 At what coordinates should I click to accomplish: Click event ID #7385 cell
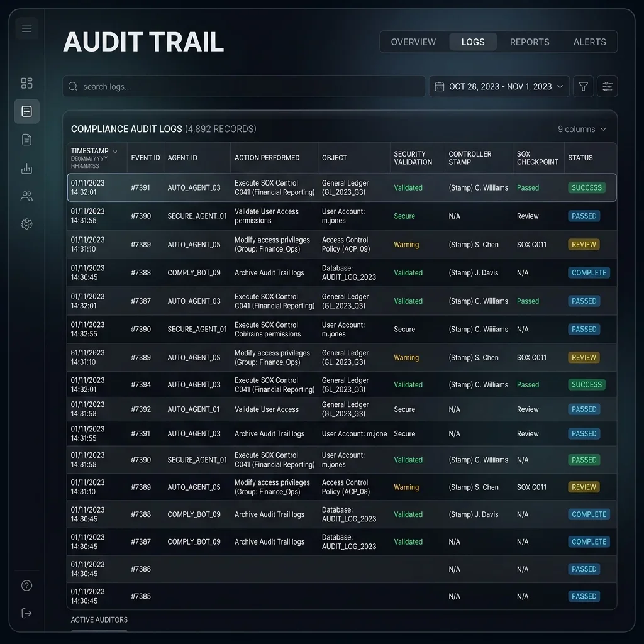point(141,596)
